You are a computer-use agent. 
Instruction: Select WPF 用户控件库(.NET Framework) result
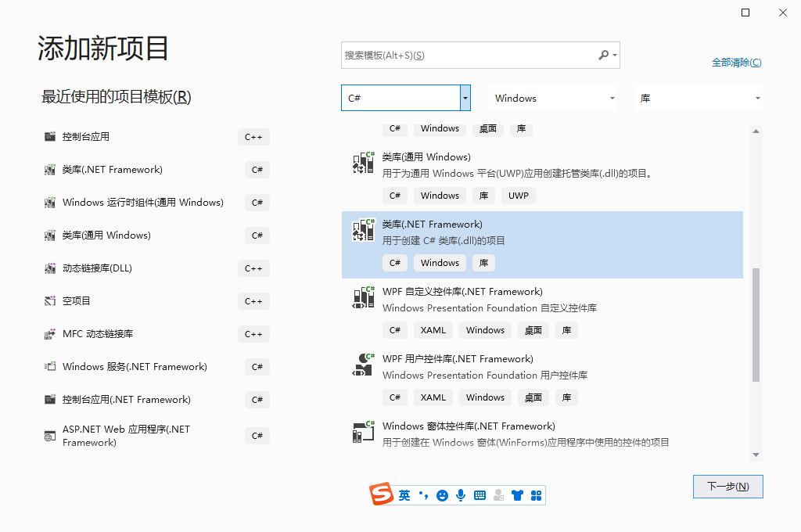tap(542, 379)
